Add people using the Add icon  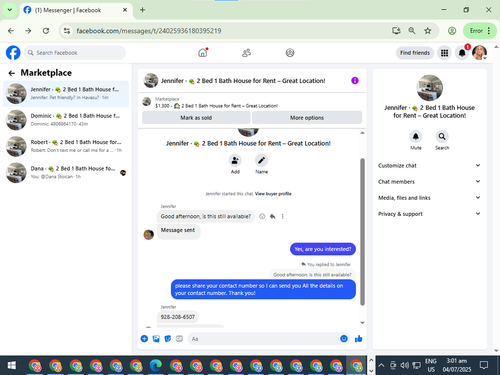pos(235,160)
